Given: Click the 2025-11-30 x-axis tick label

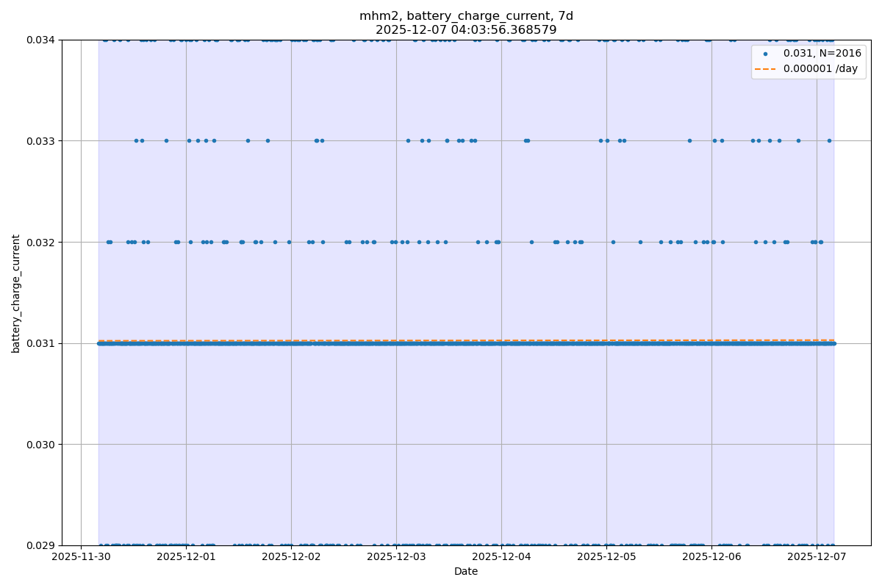Looking at the screenshot, I should pyautogui.click(x=81, y=557).
